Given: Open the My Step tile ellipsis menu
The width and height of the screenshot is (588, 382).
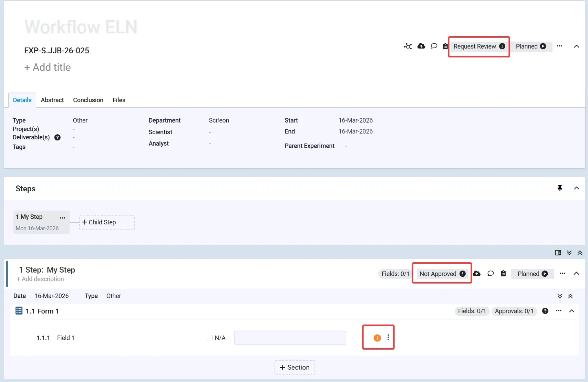Looking at the screenshot, I should click(62, 217).
